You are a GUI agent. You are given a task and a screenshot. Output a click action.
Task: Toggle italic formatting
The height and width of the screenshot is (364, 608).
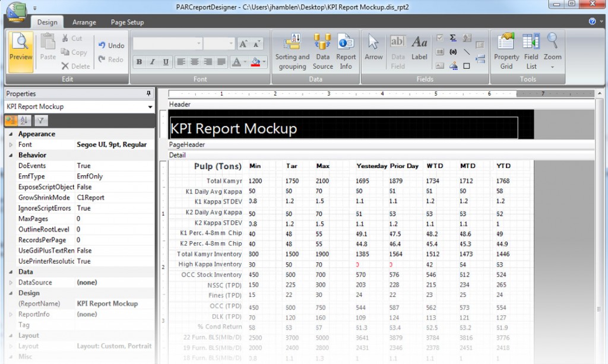click(x=153, y=62)
